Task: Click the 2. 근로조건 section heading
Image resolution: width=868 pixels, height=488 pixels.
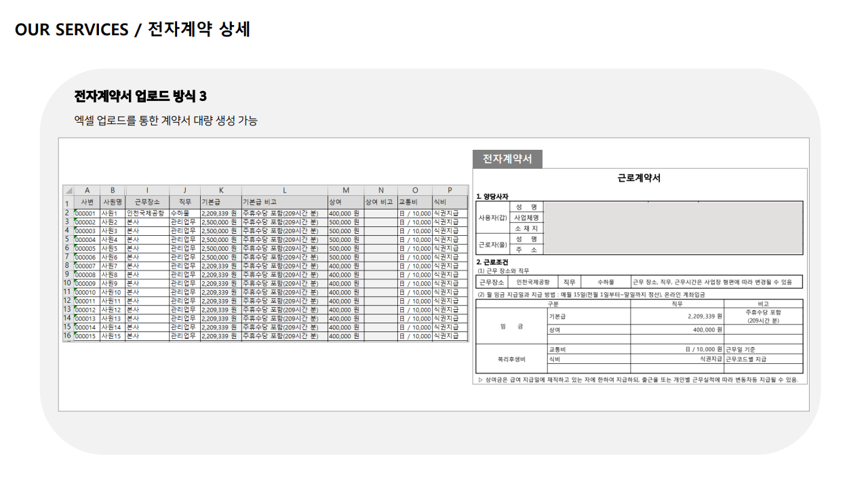Action: (492, 262)
